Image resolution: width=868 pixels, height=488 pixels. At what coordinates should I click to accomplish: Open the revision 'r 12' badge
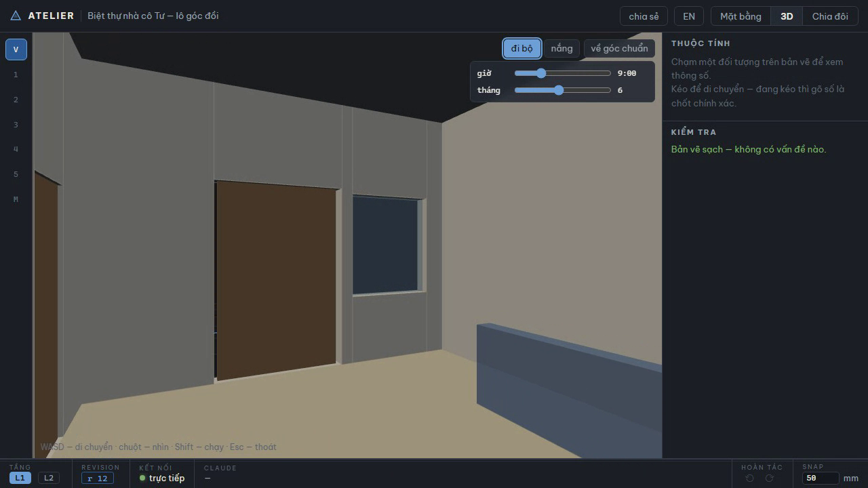click(x=98, y=479)
